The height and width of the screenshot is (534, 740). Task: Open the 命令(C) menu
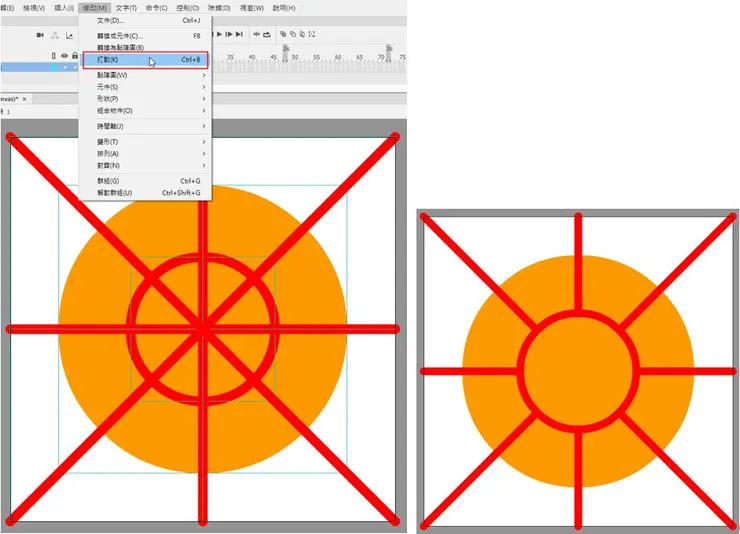coord(156,8)
